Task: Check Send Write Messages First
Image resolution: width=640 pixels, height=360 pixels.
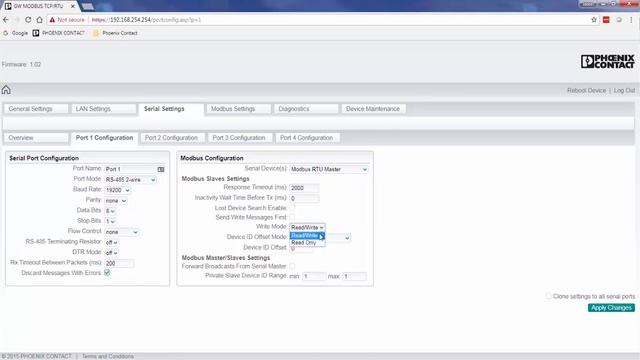Action: [292, 217]
